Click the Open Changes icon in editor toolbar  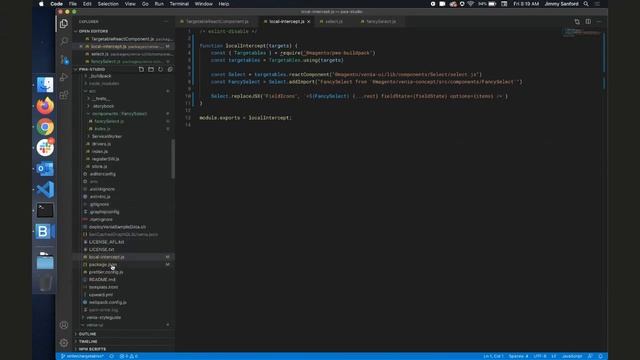(577, 22)
